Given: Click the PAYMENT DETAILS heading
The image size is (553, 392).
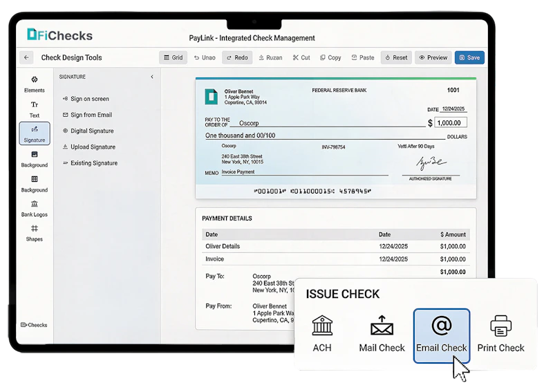Looking at the screenshot, I should [x=227, y=218].
